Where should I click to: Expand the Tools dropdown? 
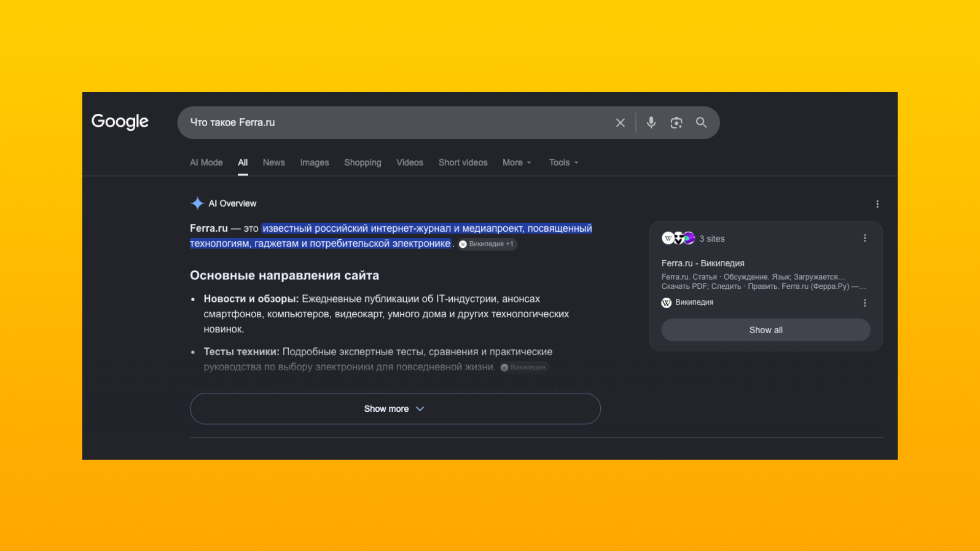coord(563,162)
